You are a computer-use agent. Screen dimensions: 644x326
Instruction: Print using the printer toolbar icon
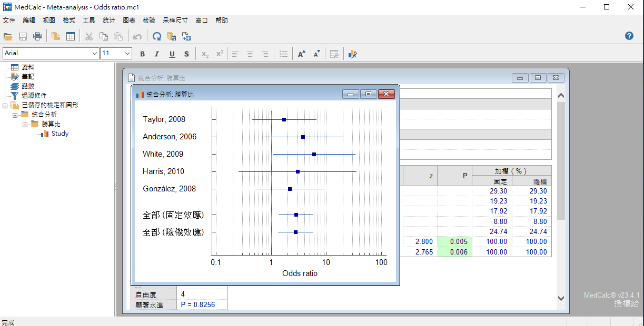[x=37, y=36]
